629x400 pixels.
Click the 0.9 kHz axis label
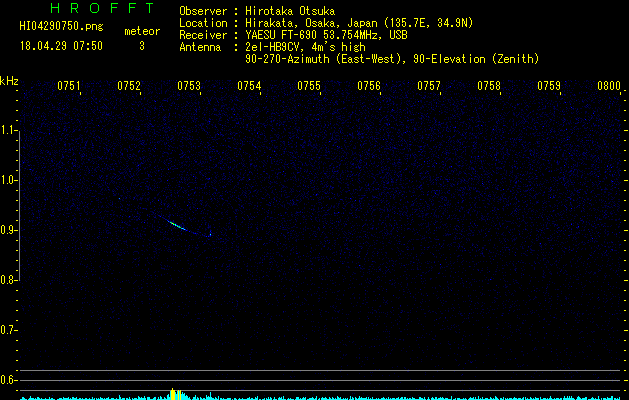tap(8, 230)
